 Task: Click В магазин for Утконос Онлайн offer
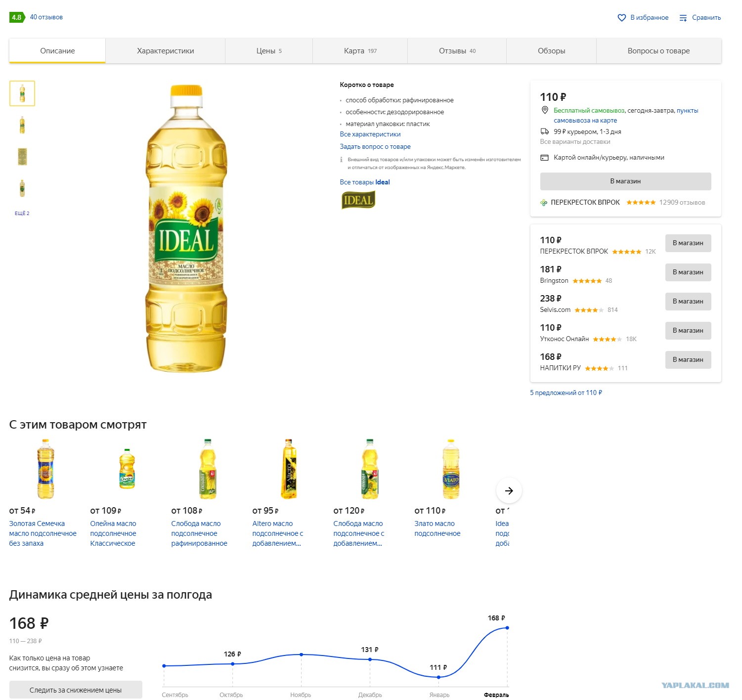[688, 331]
